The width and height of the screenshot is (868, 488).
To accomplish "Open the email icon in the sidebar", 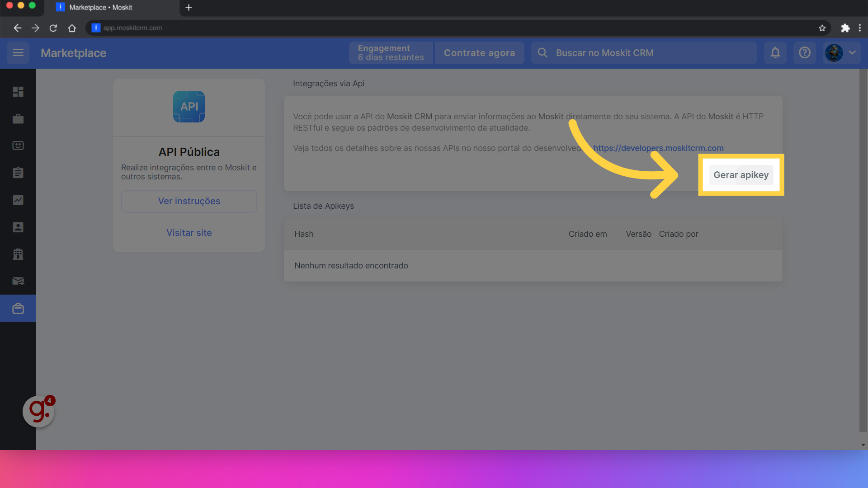I will click(18, 281).
